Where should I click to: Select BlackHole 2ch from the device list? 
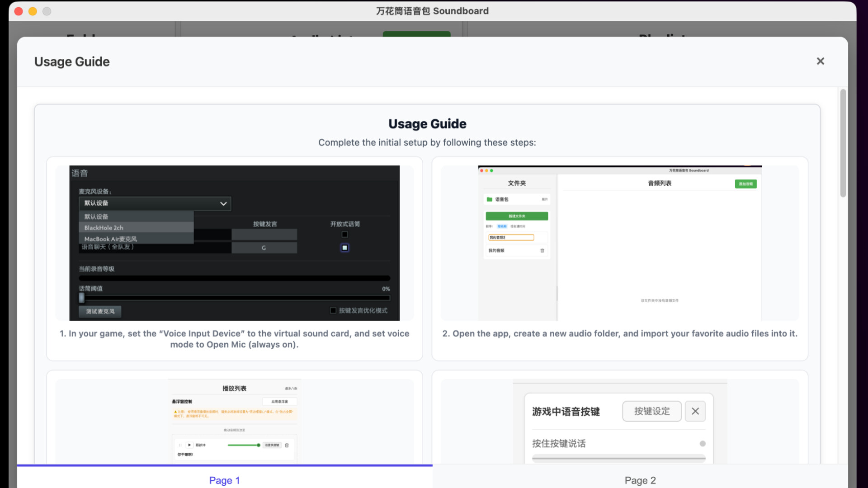pos(104,228)
